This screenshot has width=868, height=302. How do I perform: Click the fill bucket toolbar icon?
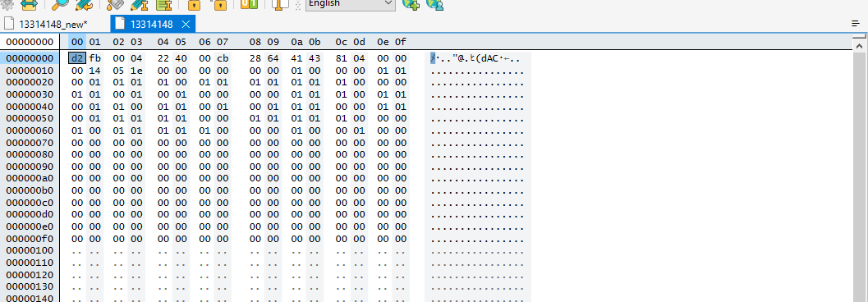point(116,4)
